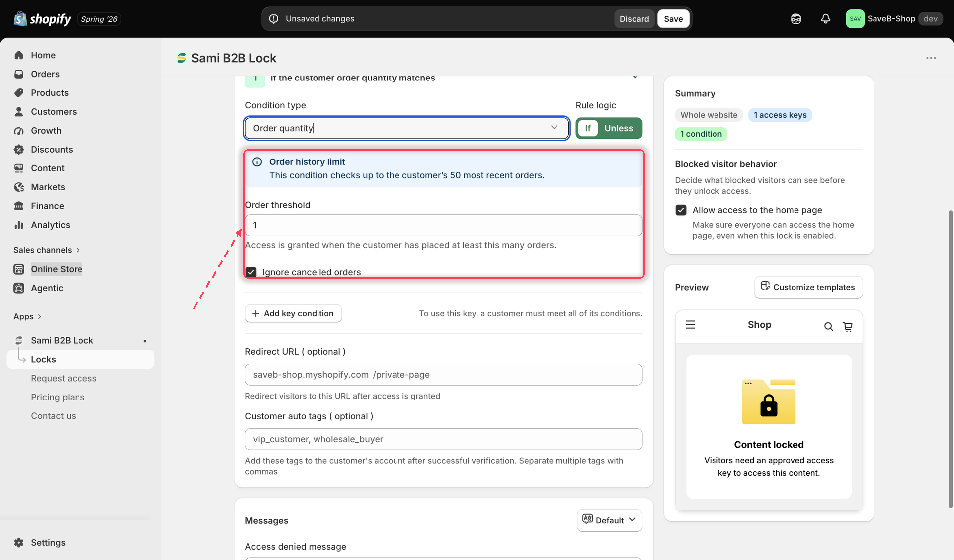
Task: Open Contact us page
Action: coord(53,416)
